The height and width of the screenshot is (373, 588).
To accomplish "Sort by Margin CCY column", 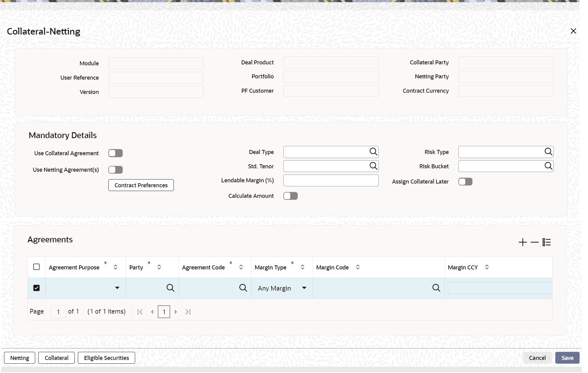I will (x=487, y=267).
